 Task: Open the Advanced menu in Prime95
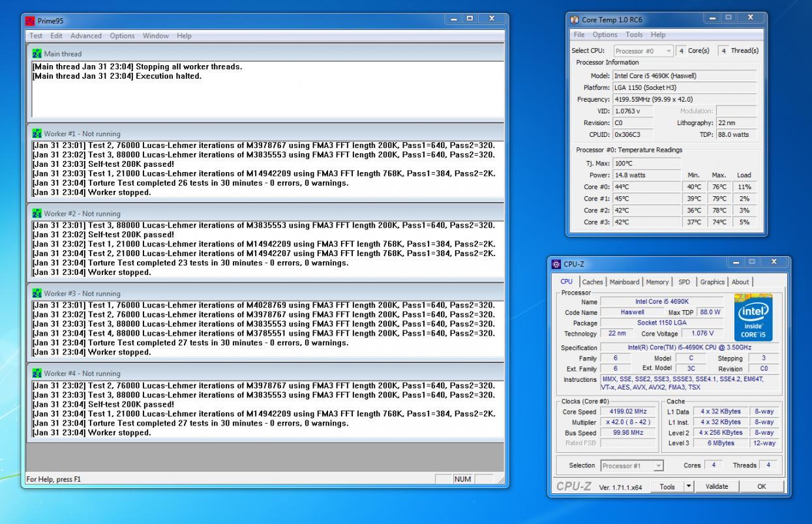pyautogui.click(x=86, y=36)
